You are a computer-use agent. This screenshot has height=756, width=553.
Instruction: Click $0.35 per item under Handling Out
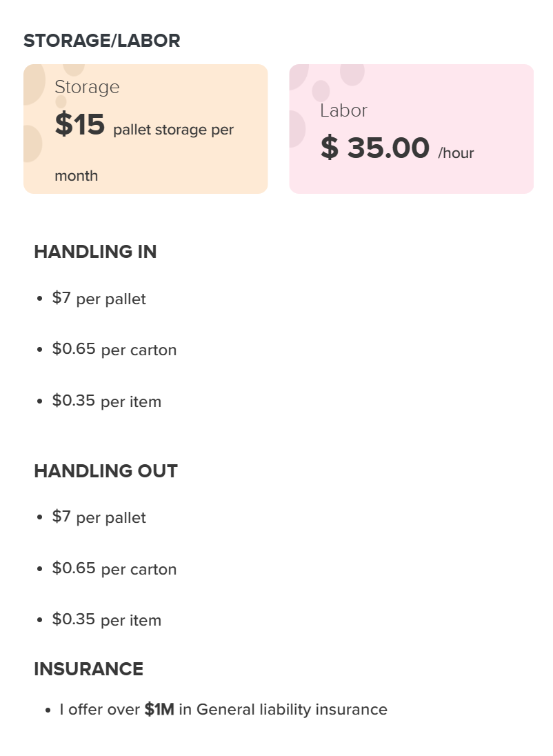click(107, 620)
